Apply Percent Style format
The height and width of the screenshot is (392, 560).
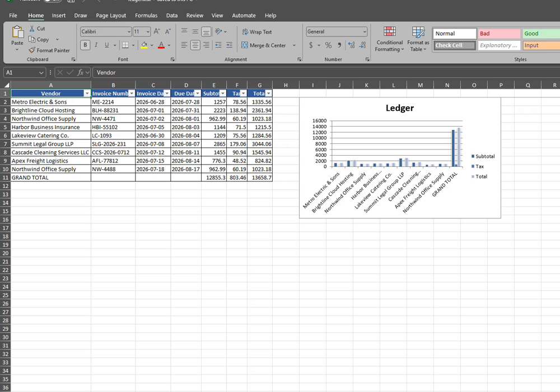click(x=328, y=45)
